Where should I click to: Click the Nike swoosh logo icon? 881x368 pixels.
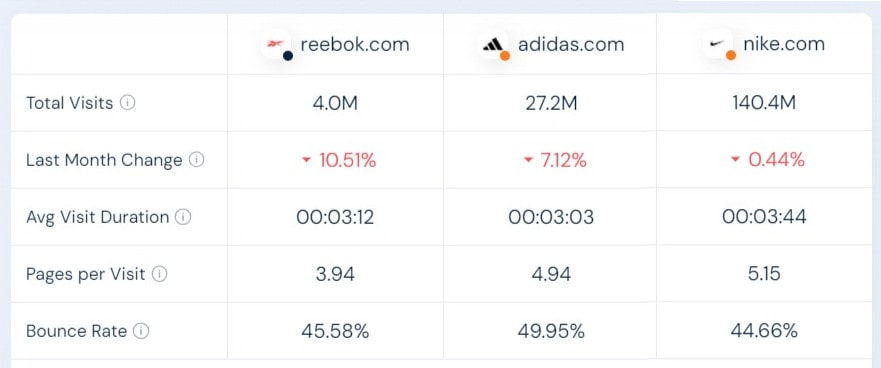[717, 43]
